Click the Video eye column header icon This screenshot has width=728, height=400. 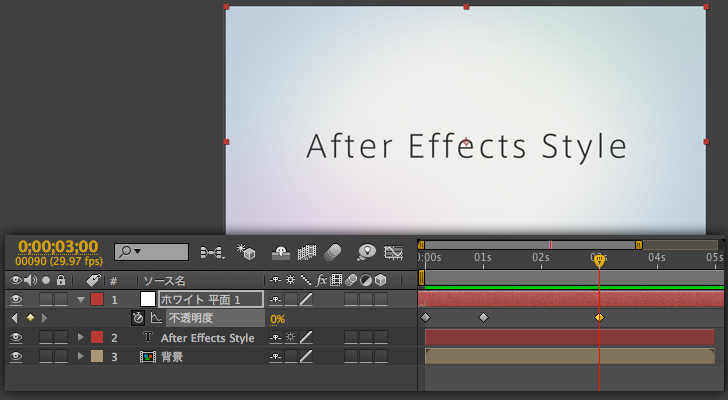point(16,280)
